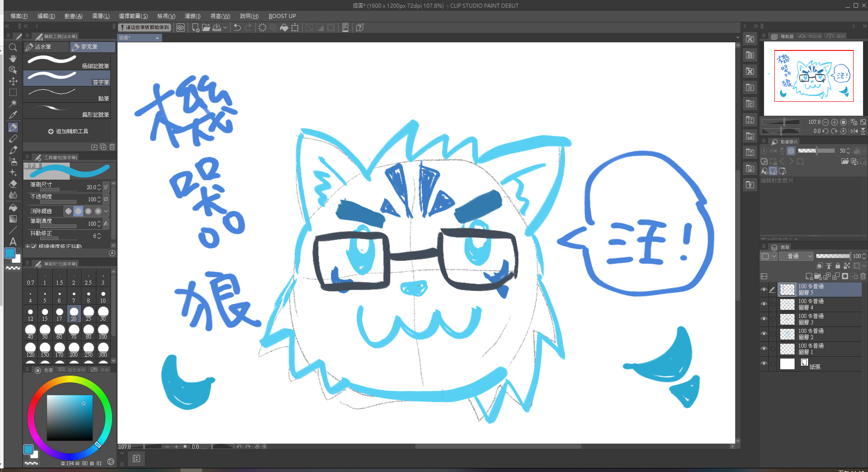Select the Gradient tool
This screenshot has width=868, height=472.
tap(13, 219)
